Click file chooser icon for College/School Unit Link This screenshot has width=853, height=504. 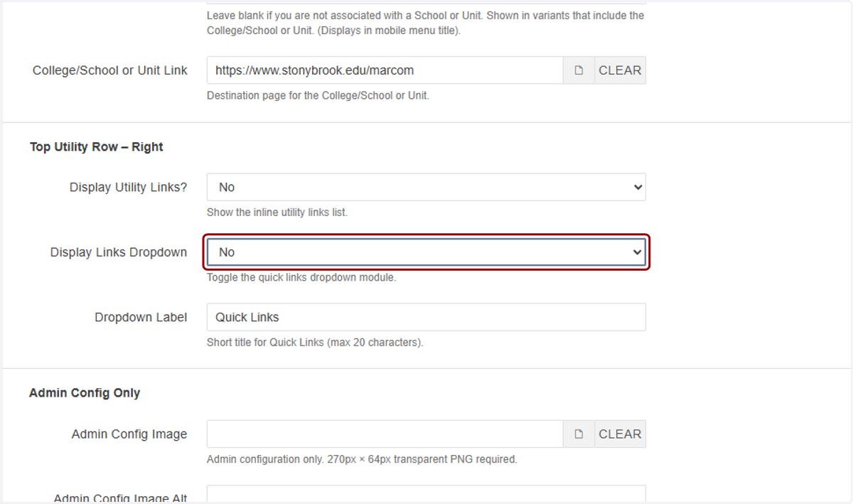point(579,70)
